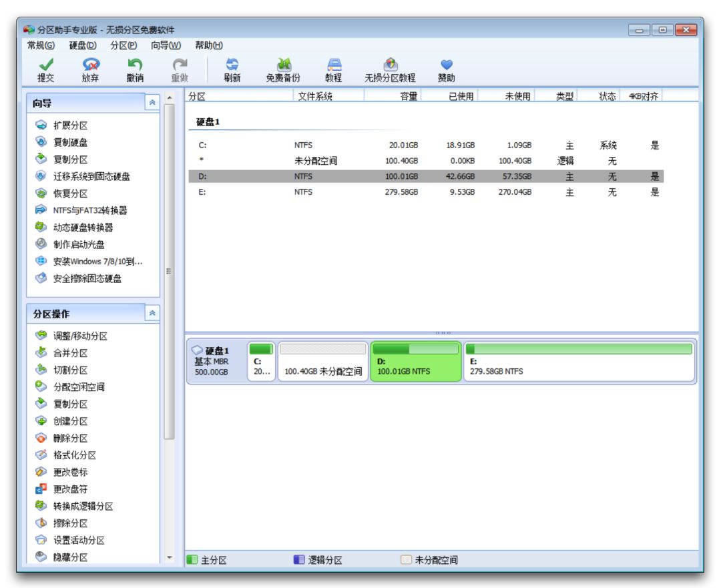This screenshot has width=721, height=588.
Task: Open 免费备份 free backup tool
Action: pos(284,65)
